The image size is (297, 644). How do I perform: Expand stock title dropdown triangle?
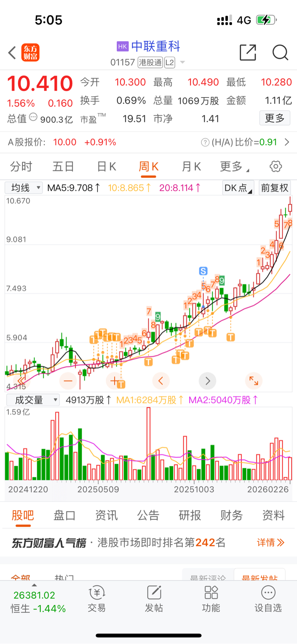183,62
